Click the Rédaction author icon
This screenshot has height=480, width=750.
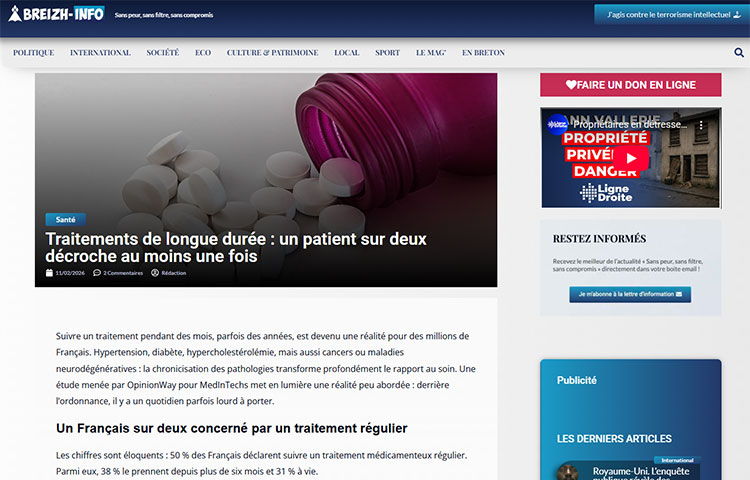pyautogui.click(x=155, y=273)
